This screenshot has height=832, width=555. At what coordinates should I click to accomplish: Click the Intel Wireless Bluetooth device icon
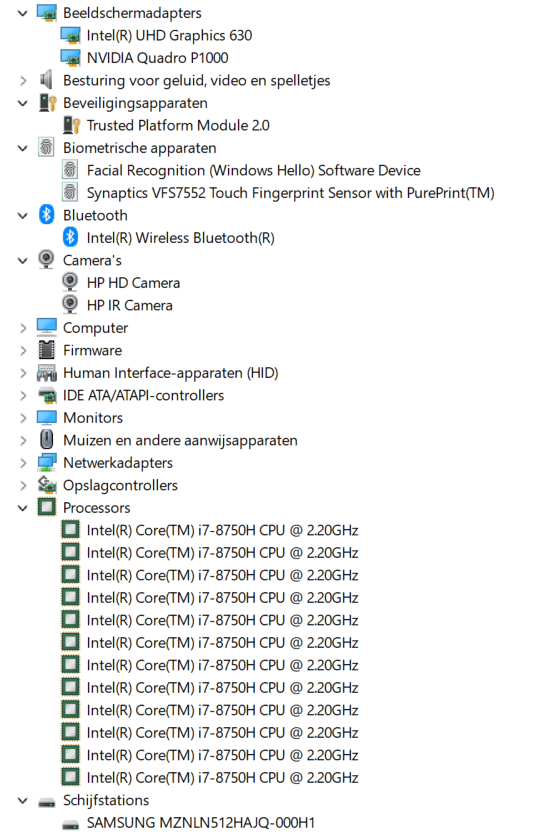tap(70, 237)
